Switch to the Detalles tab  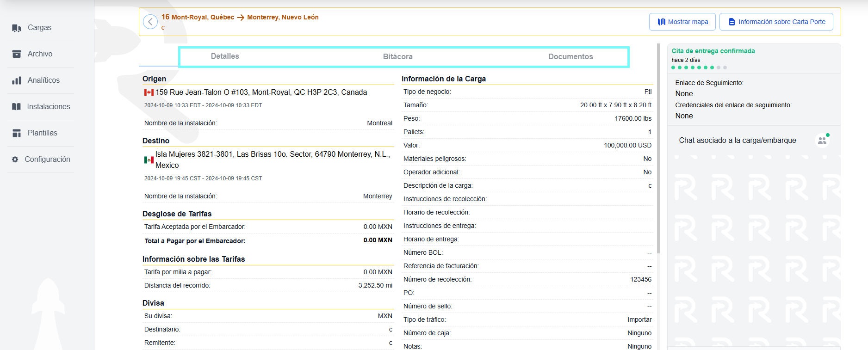coord(225,56)
